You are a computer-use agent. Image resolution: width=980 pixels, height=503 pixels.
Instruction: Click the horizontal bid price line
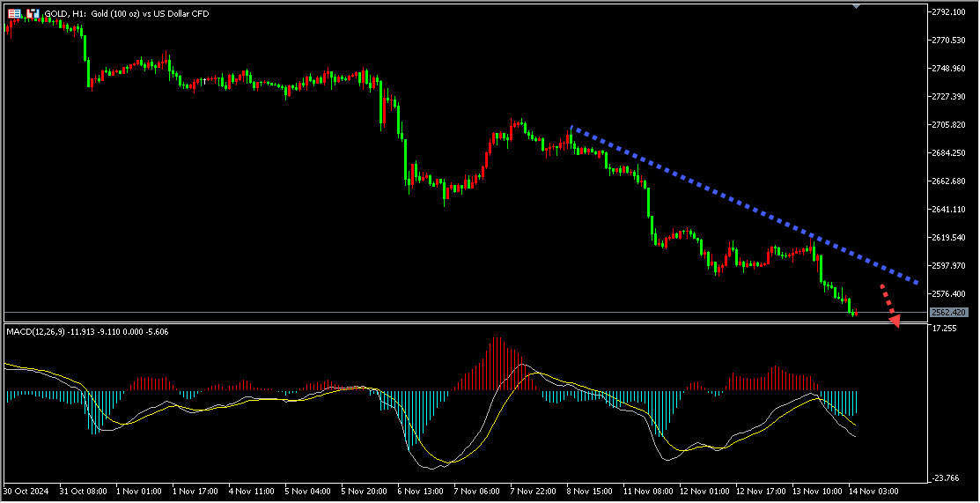pos(440,313)
